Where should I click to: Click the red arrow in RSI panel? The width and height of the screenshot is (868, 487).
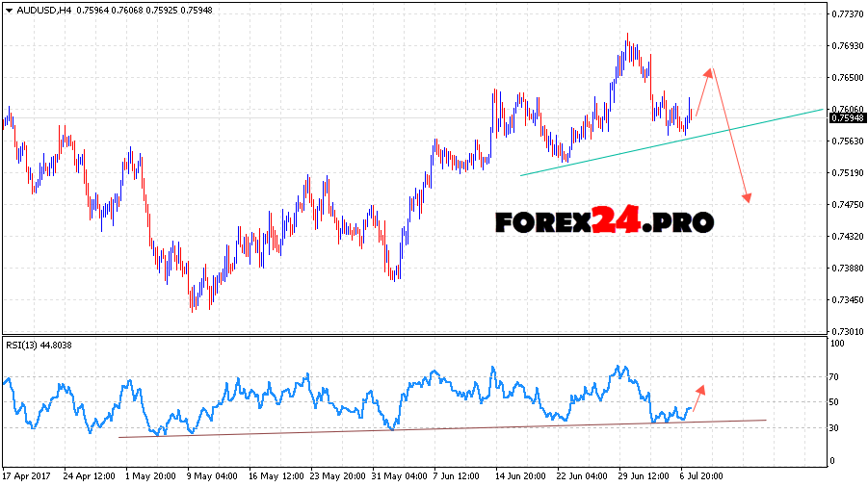(x=699, y=391)
